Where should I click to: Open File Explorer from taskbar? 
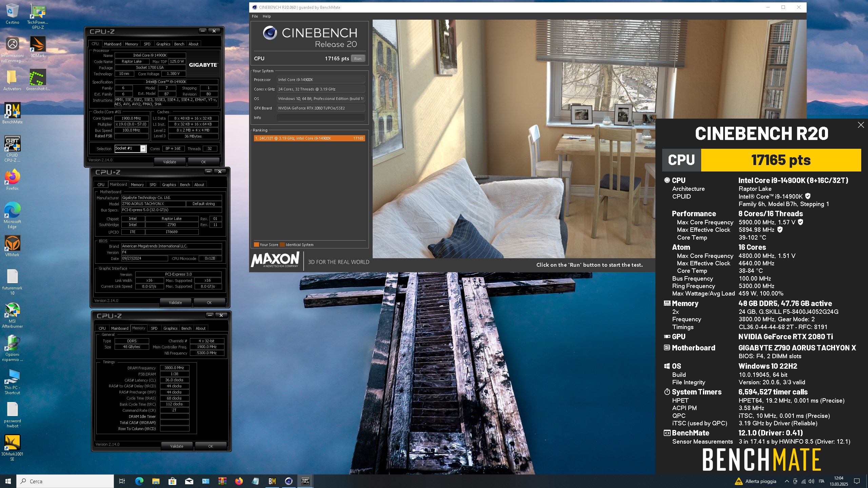156,481
